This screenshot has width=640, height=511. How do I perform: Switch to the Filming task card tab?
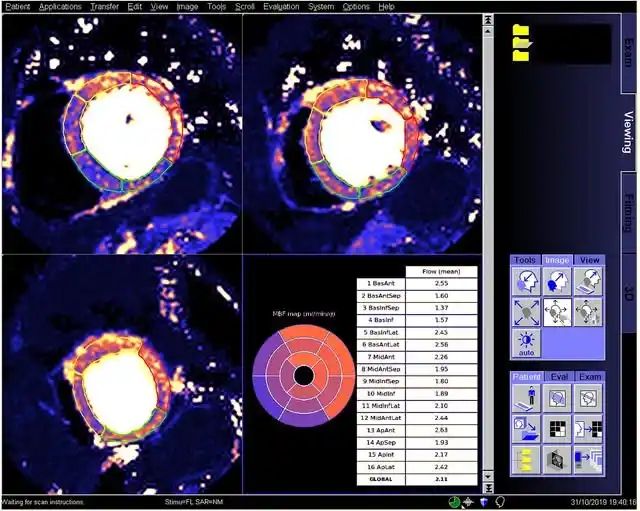tap(629, 212)
